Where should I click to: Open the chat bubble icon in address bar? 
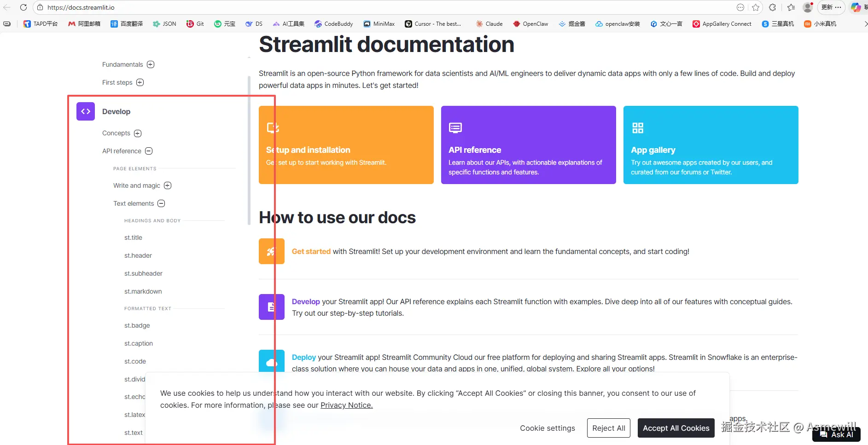tap(740, 7)
